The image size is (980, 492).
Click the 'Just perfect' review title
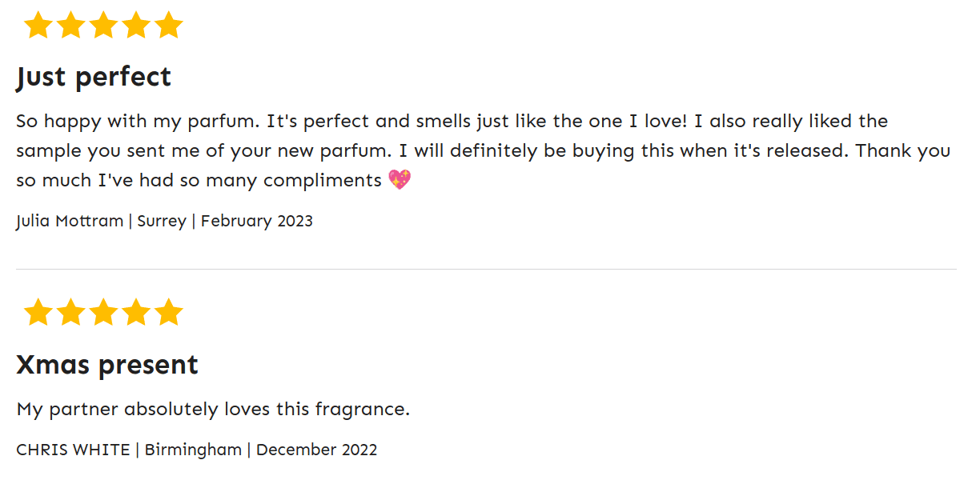pyautogui.click(x=94, y=78)
